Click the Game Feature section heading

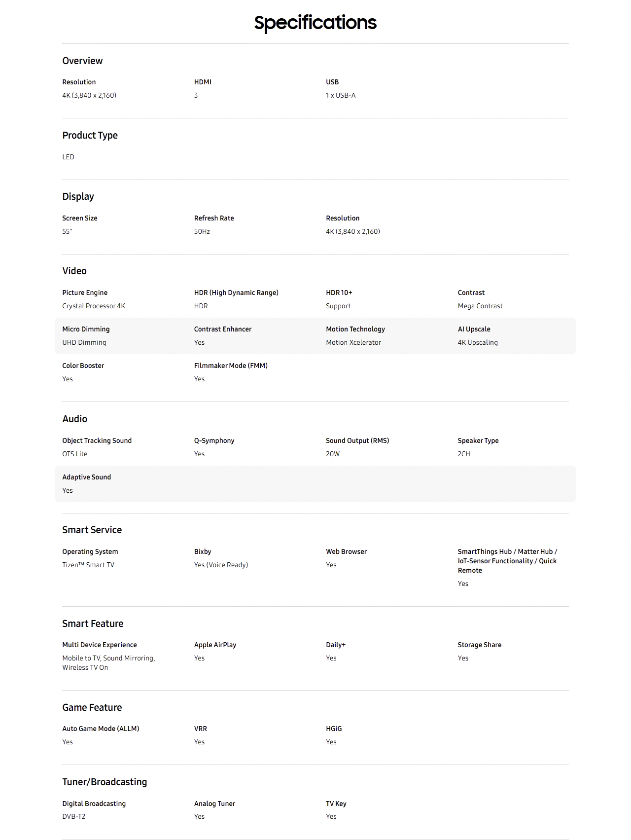tap(92, 707)
